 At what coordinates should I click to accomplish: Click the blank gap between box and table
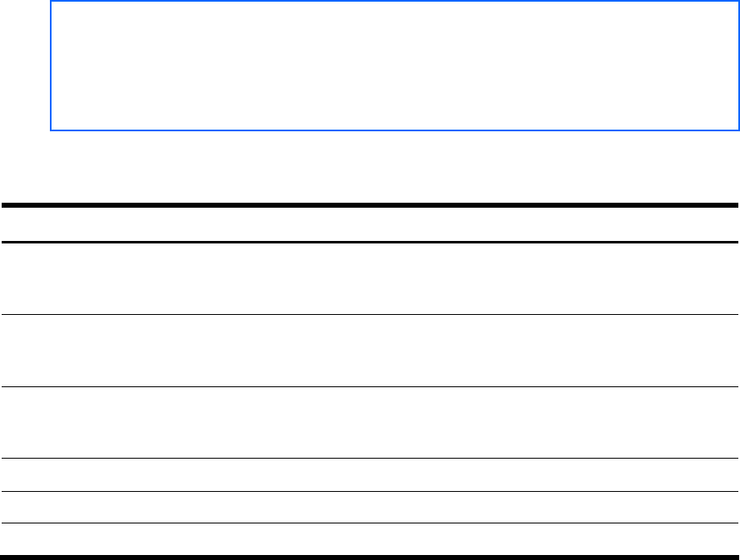(370, 166)
